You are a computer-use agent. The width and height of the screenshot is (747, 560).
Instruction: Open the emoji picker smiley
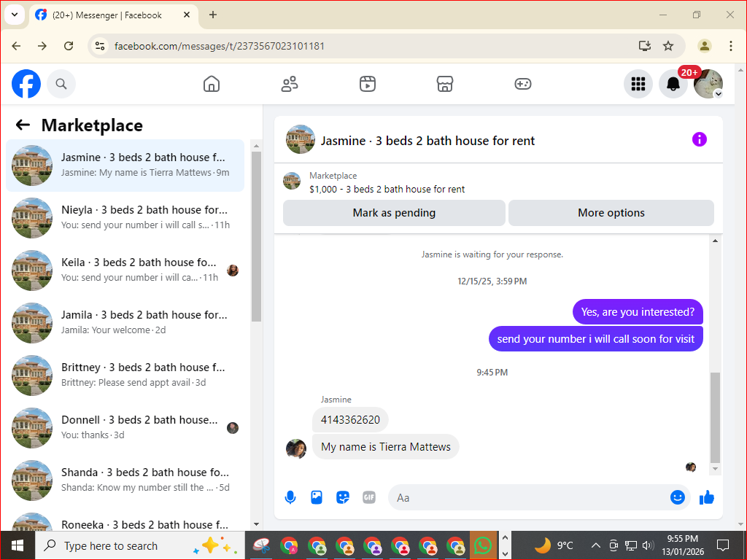[678, 497]
